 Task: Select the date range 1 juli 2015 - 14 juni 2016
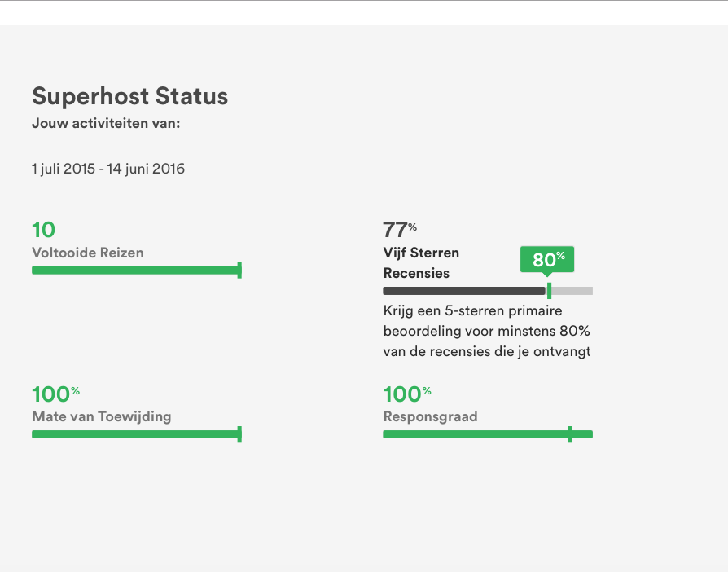pos(108,169)
